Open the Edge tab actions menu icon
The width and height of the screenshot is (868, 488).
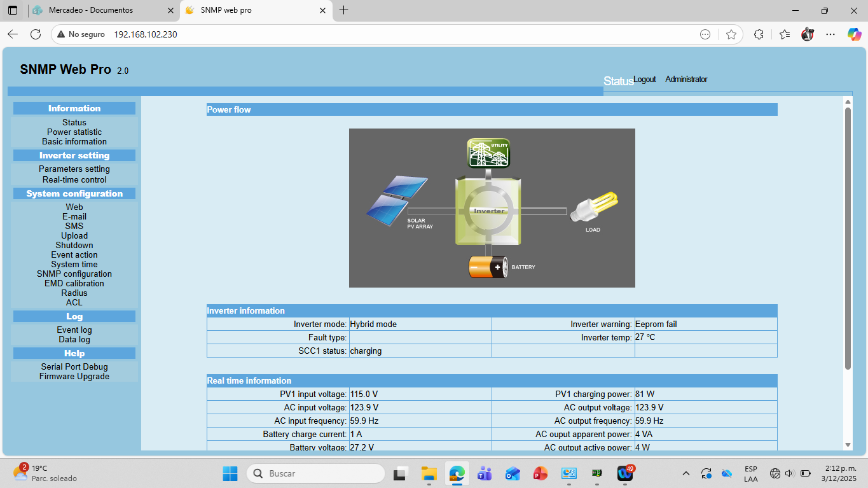[x=13, y=10]
